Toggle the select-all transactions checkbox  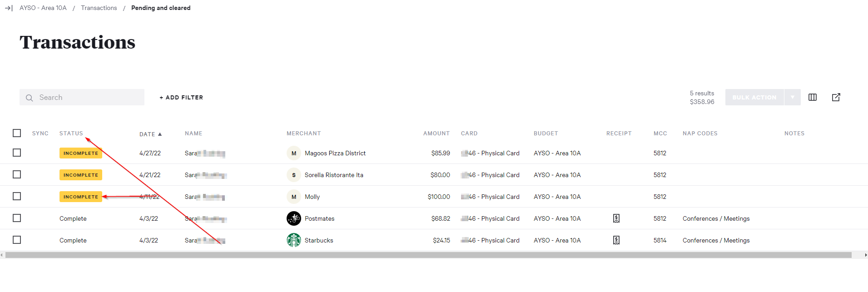tap(17, 133)
